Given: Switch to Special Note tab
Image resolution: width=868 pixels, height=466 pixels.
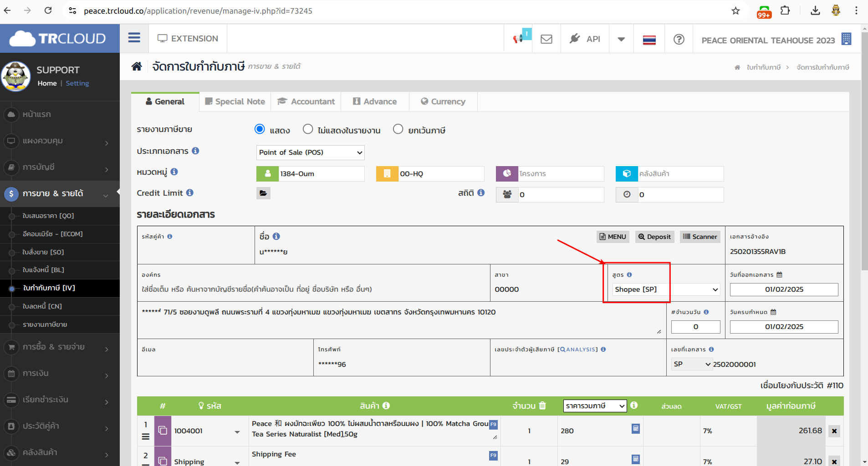Looking at the screenshot, I should pos(235,101).
